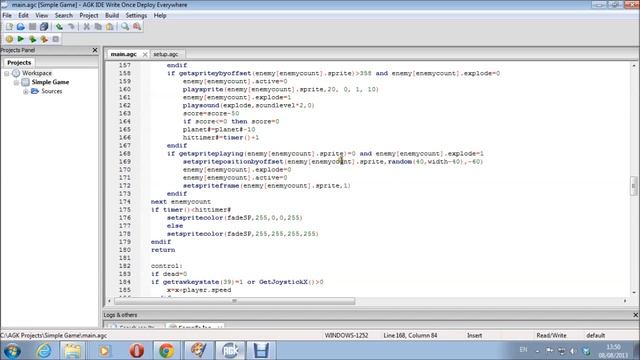Click the vertical scrollbar thumb in editor
The image size is (640, 360).
[x=633, y=186]
